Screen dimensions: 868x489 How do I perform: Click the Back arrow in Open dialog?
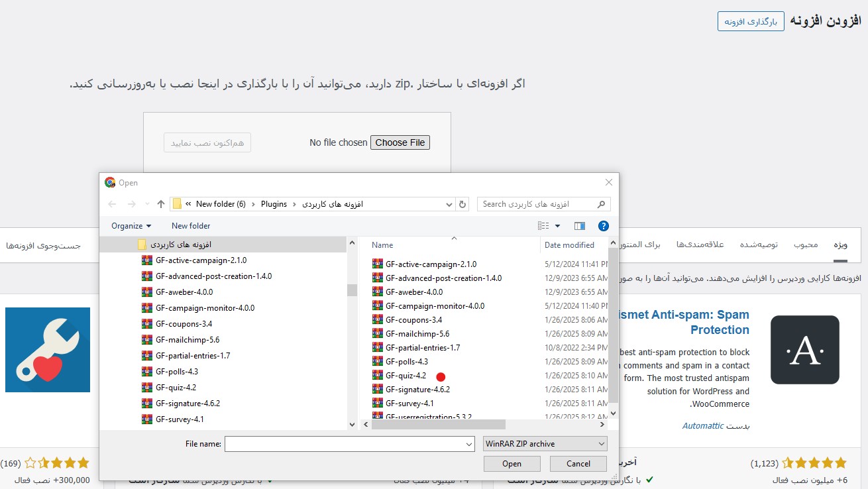[112, 204]
